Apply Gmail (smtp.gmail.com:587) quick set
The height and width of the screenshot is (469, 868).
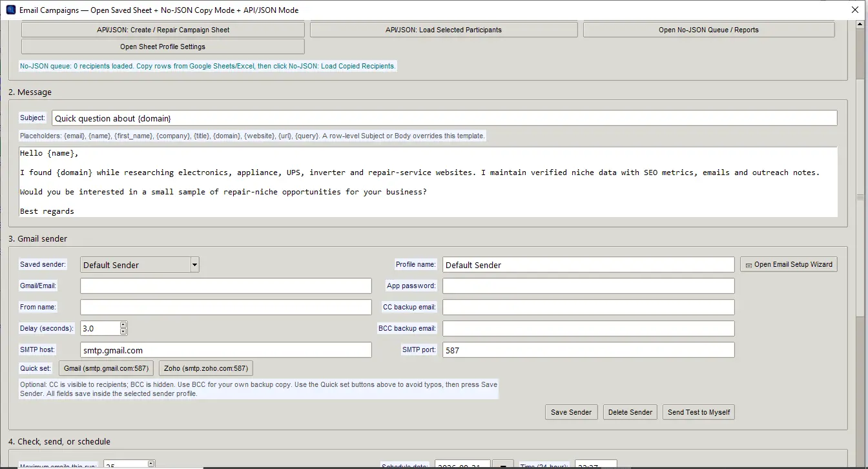[x=106, y=368]
